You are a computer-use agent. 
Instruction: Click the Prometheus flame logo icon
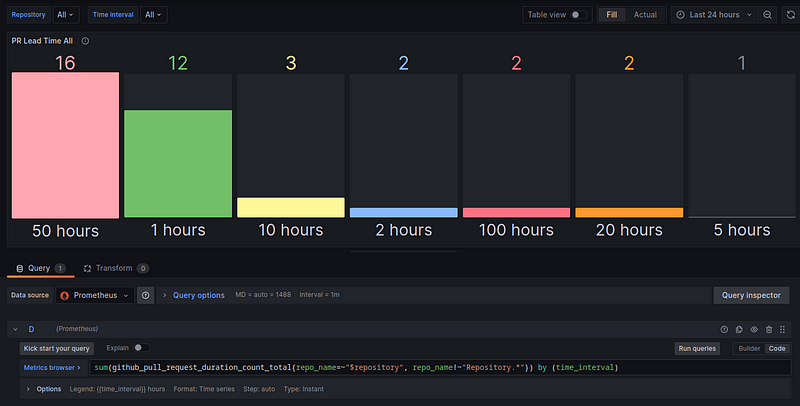(x=64, y=295)
